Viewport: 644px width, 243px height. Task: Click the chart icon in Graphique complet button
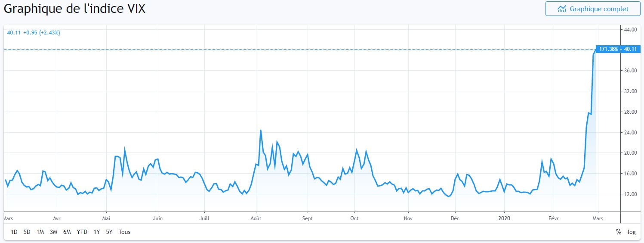[562, 9]
